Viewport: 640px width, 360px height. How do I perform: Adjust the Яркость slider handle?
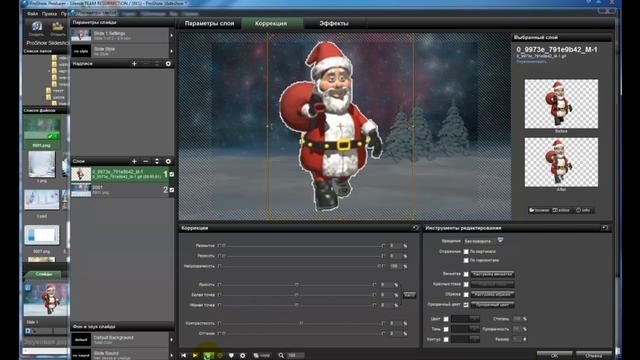[x=297, y=284]
